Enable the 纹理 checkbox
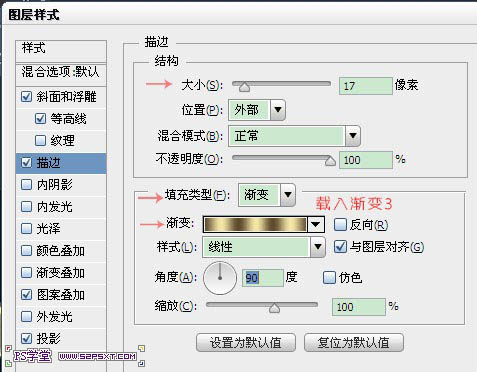This screenshot has width=477, height=372. click(x=40, y=140)
